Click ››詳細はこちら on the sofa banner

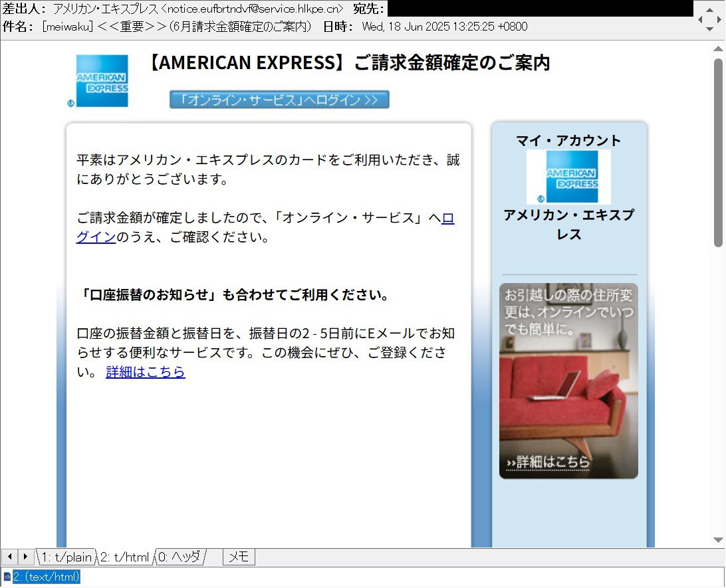coord(548,462)
